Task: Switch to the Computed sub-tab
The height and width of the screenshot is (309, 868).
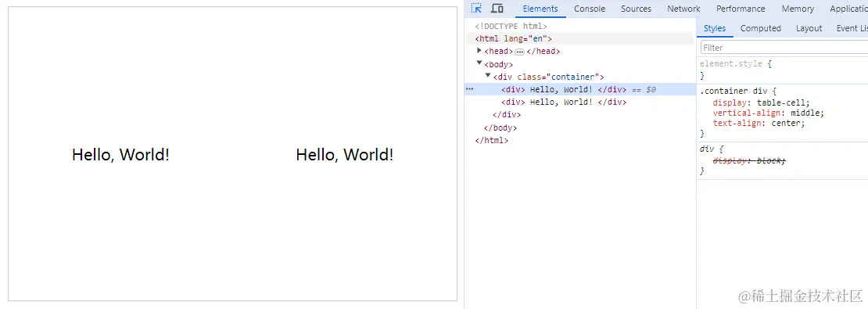Action: (761, 28)
